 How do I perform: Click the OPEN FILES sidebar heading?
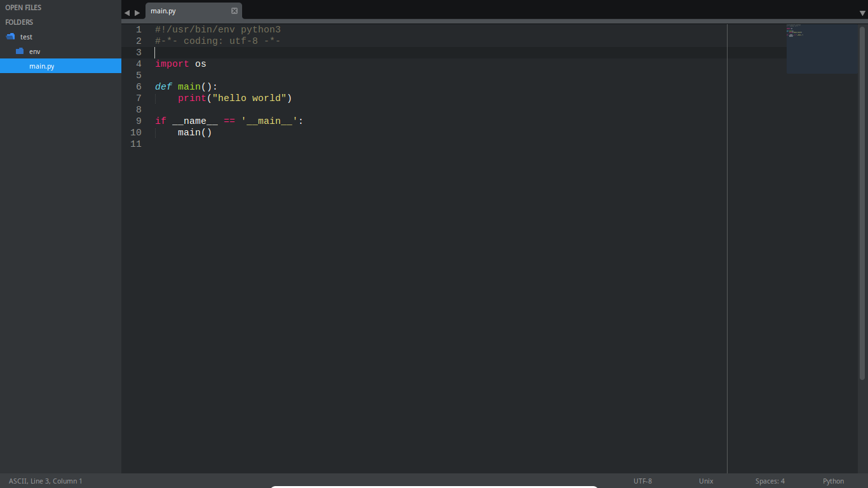click(24, 8)
